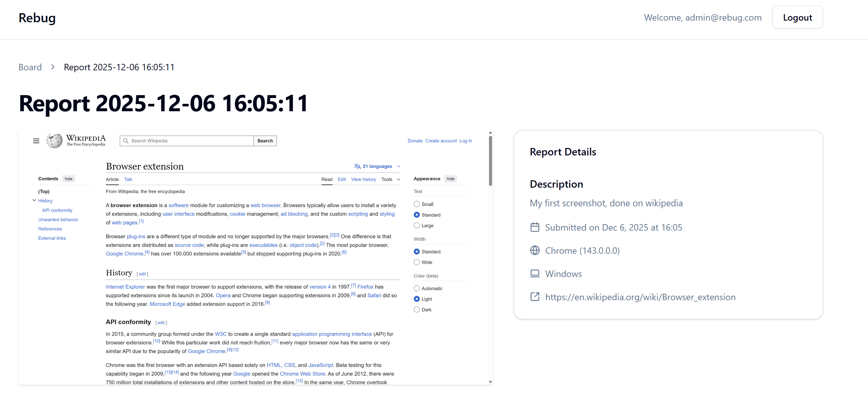Click the globe icon next to Chrome version
Viewport: 868px width, 405px height.
pos(535,250)
